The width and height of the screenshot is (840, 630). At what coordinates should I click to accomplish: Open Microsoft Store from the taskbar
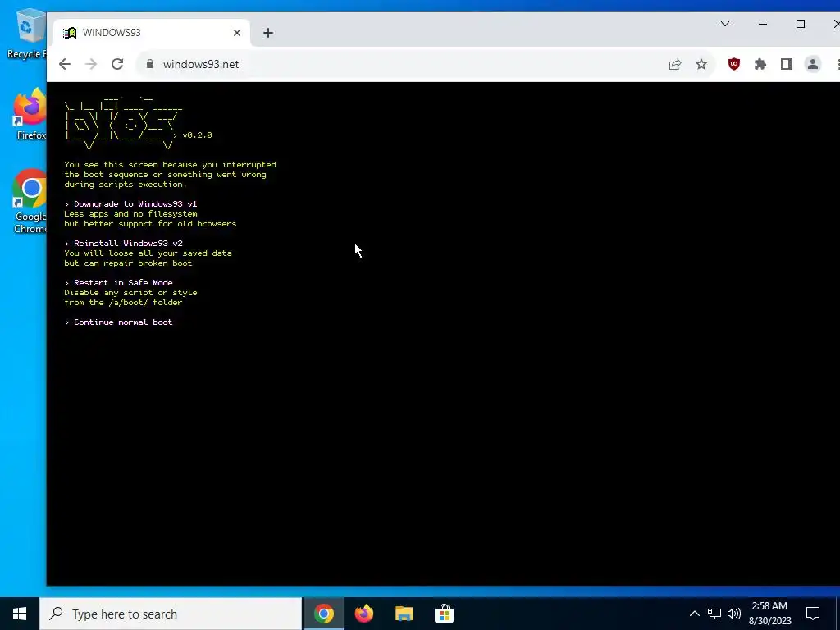444,614
